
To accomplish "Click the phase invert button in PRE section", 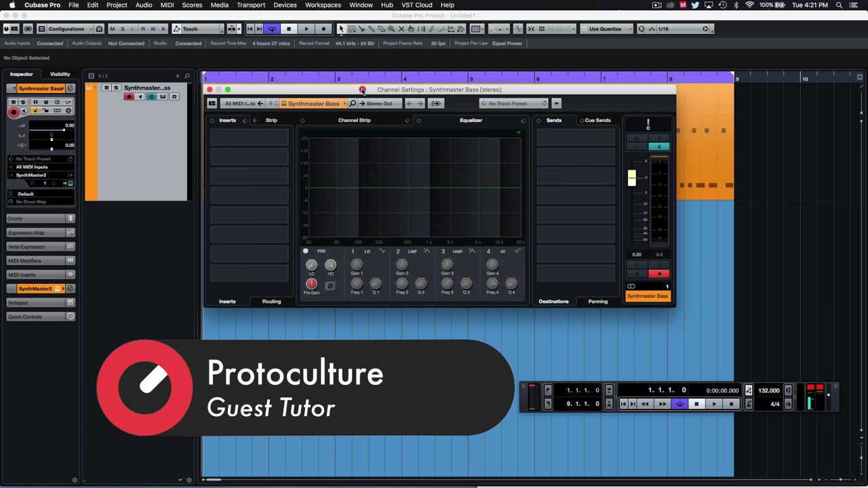I will pyautogui.click(x=330, y=286).
